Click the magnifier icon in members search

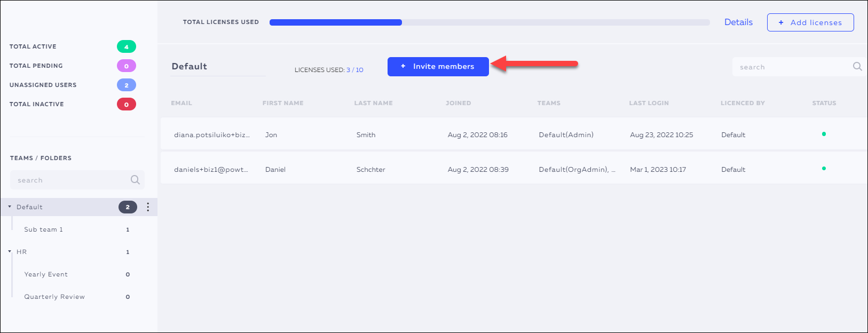[x=857, y=67]
